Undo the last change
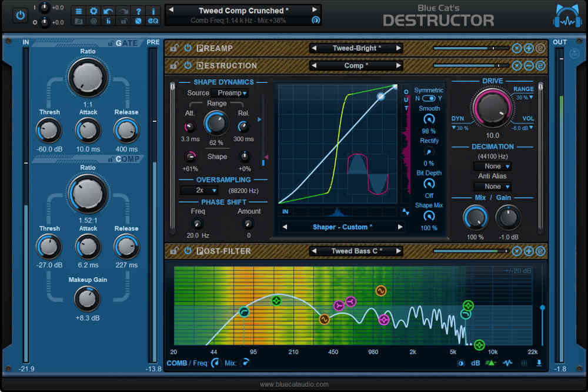 [x=108, y=11]
